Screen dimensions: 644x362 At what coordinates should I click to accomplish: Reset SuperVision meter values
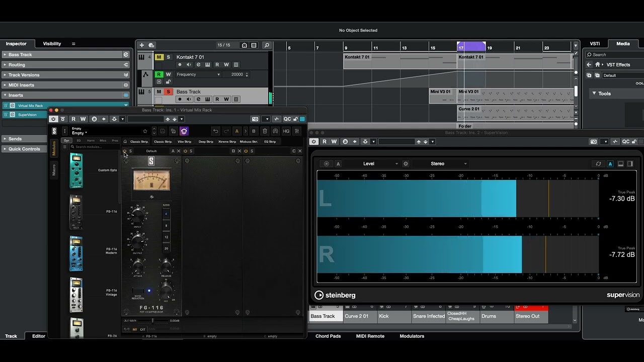[x=598, y=163]
